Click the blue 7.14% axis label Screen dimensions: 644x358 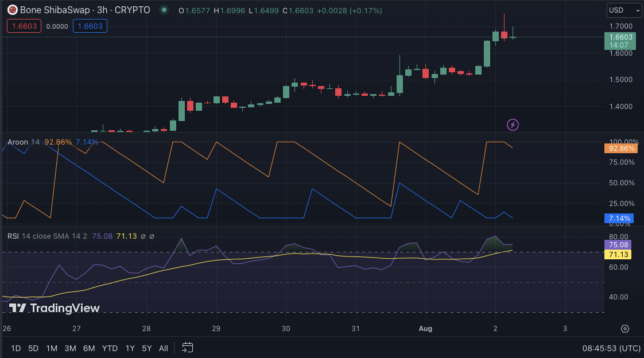pos(619,219)
